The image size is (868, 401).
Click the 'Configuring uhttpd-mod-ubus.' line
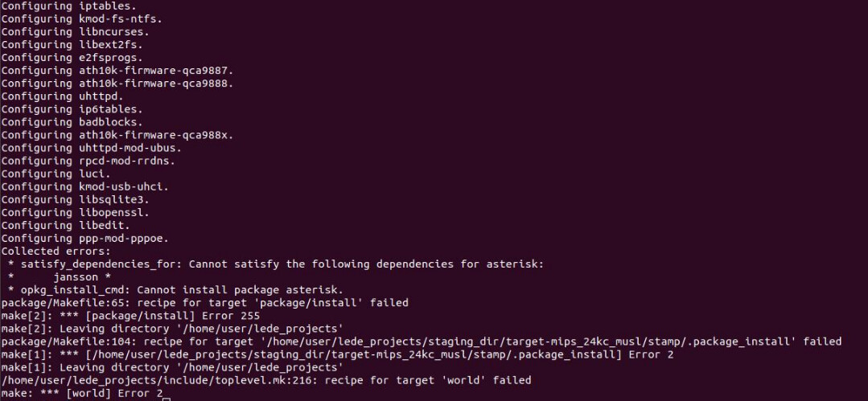pos(91,148)
